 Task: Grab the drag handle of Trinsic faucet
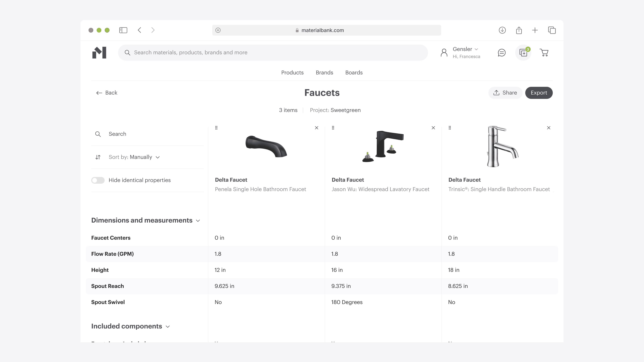pos(450,128)
